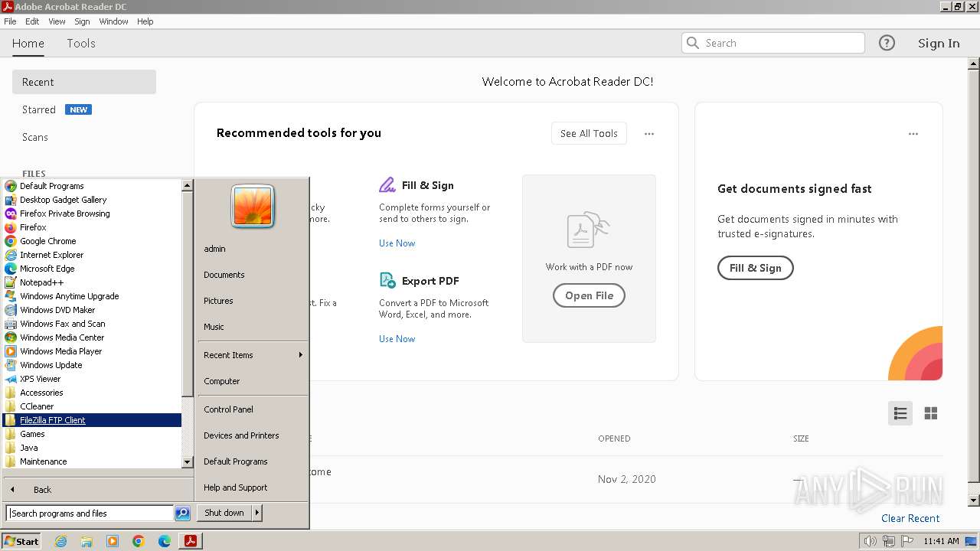Open Acrobat help question mark icon
This screenshot has height=551, width=980.
tap(887, 43)
